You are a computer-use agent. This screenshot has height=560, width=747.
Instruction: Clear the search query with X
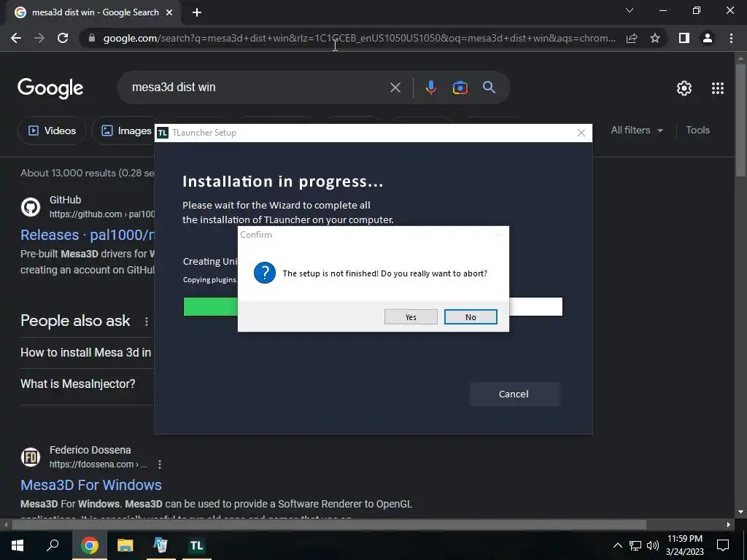395,87
